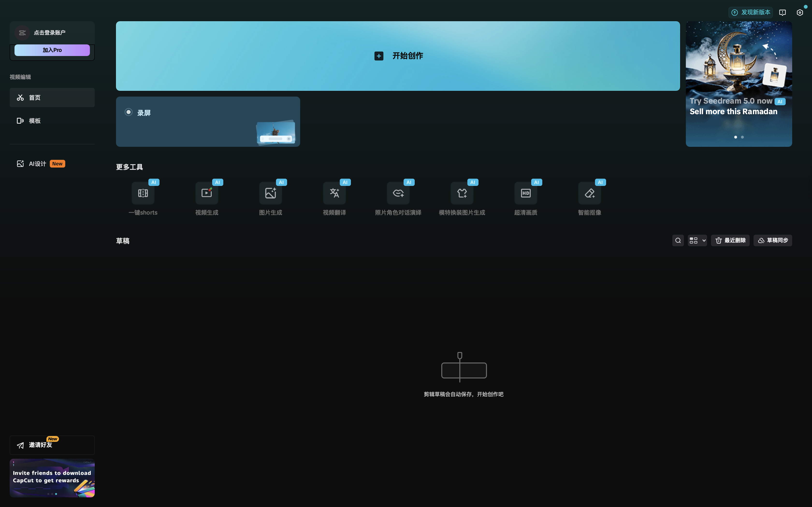
Task: Open the feedback message icon
Action: 782,12
